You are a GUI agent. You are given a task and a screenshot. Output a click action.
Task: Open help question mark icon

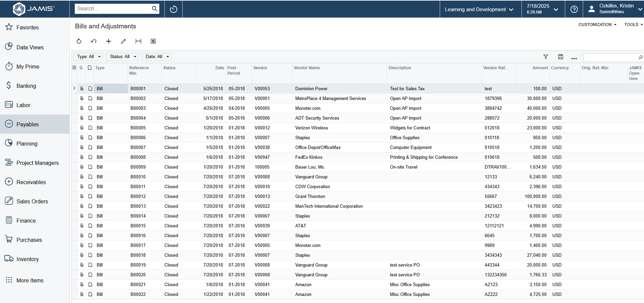click(x=574, y=9)
